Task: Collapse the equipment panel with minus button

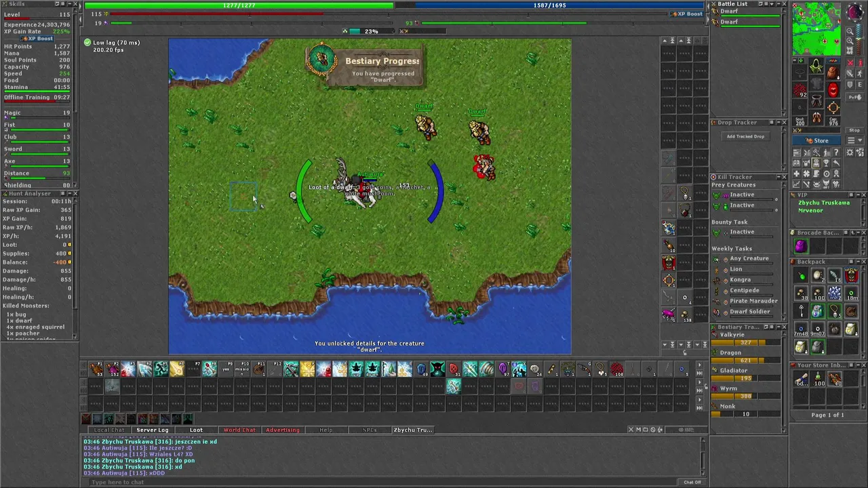Action: (794, 60)
